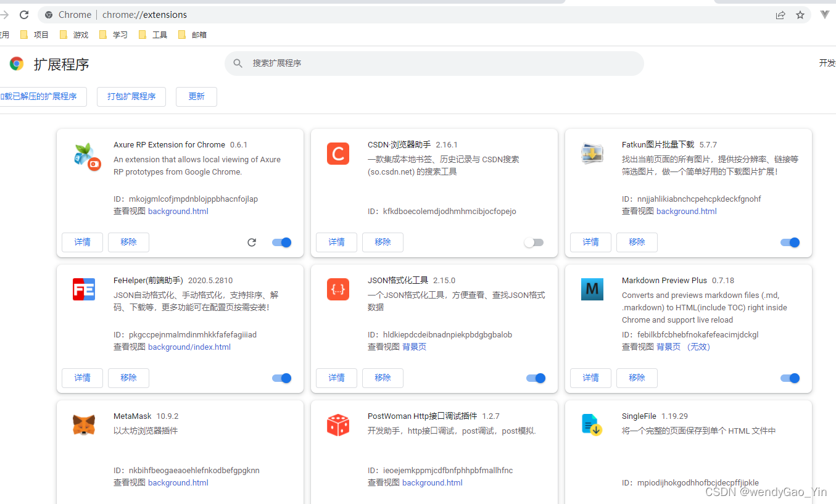836x504 pixels.
Task: Remove the Fatkun图片批量下载 extension
Action: pos(637,242)
